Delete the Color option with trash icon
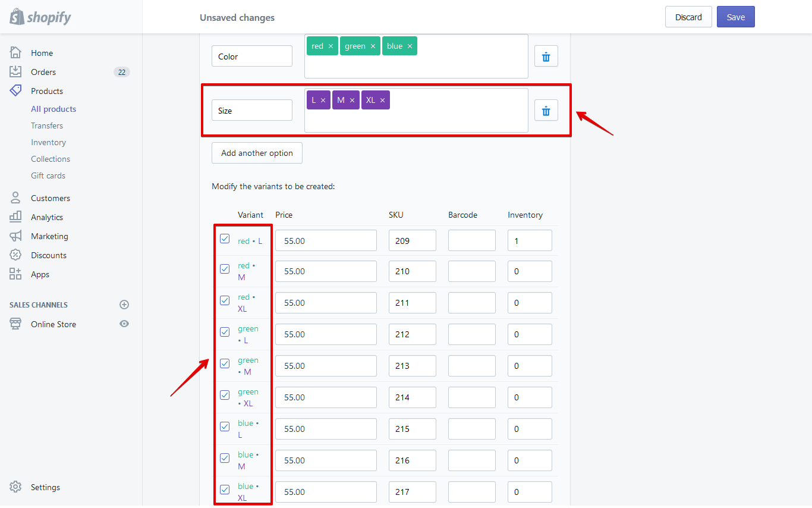This screenshot has width=812, height=508. [546, 57]
